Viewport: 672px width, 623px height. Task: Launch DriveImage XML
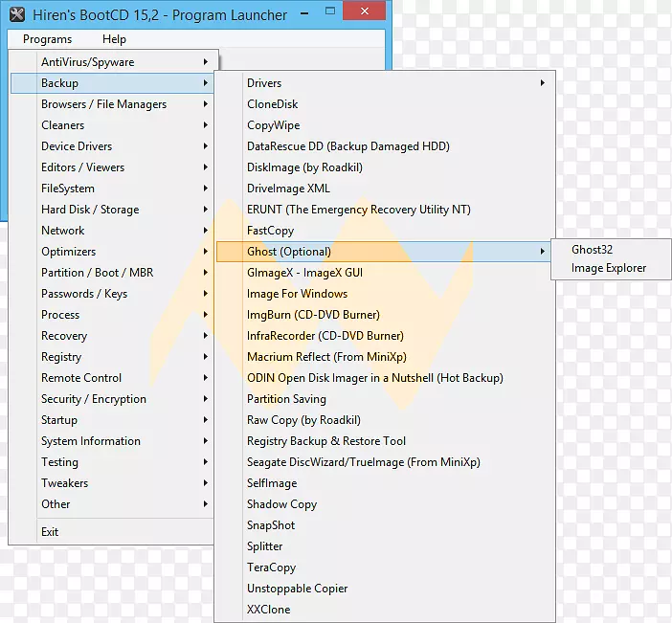click(288, 189)
